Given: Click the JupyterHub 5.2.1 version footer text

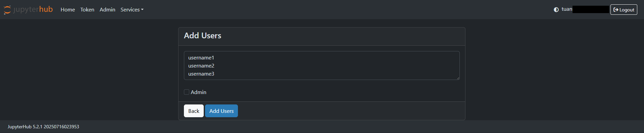Looking at the screenshot, I should pyautogui.click(x=43, y=127).
